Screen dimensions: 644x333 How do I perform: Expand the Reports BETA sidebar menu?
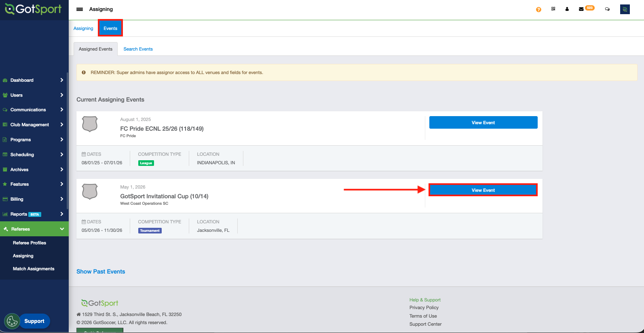point(34,214)
